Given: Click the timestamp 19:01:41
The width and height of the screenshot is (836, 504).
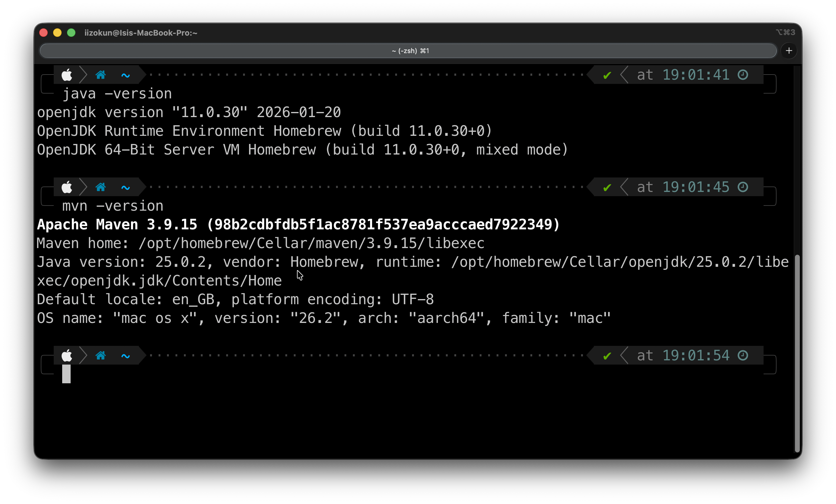Looking at the screenshot, I should pos(696,75).
